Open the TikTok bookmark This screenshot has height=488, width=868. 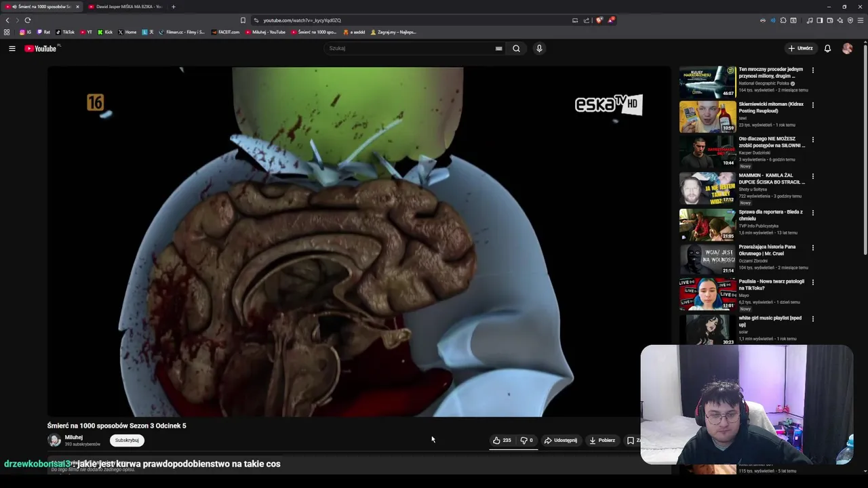pos(65,32)
